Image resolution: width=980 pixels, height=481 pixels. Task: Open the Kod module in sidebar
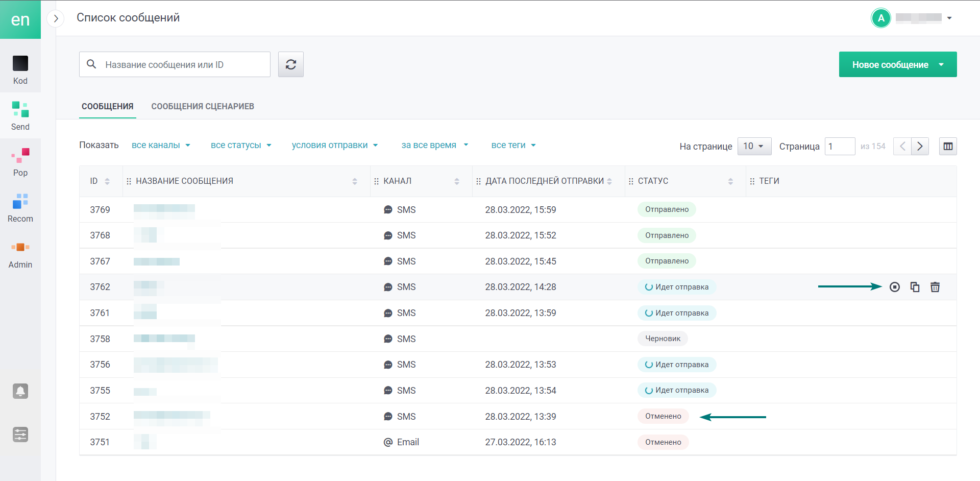pos(20,69)
